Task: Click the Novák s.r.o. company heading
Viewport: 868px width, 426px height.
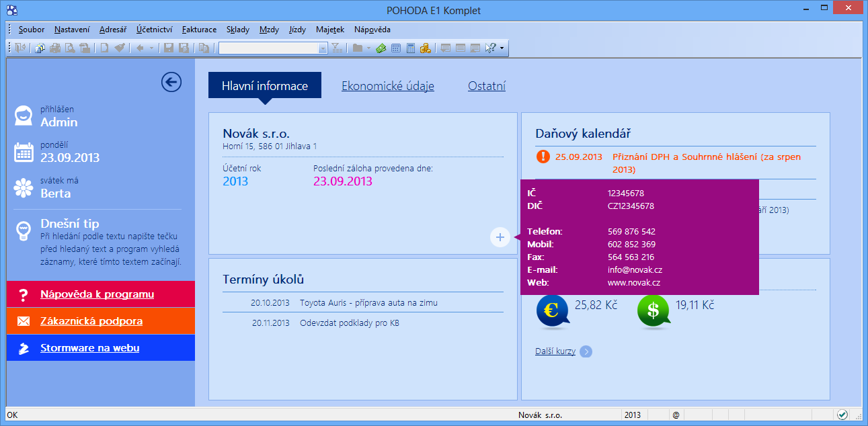Action: [x=256, y=133]
